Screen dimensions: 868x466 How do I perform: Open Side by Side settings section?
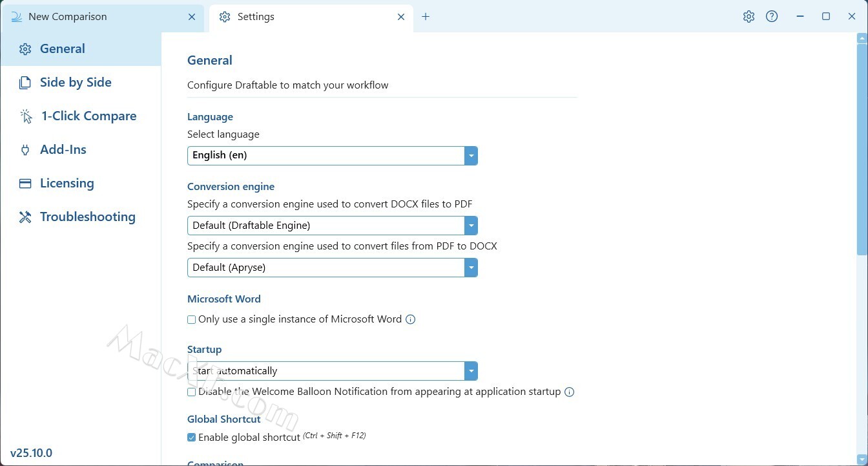[x=76, y=82]
